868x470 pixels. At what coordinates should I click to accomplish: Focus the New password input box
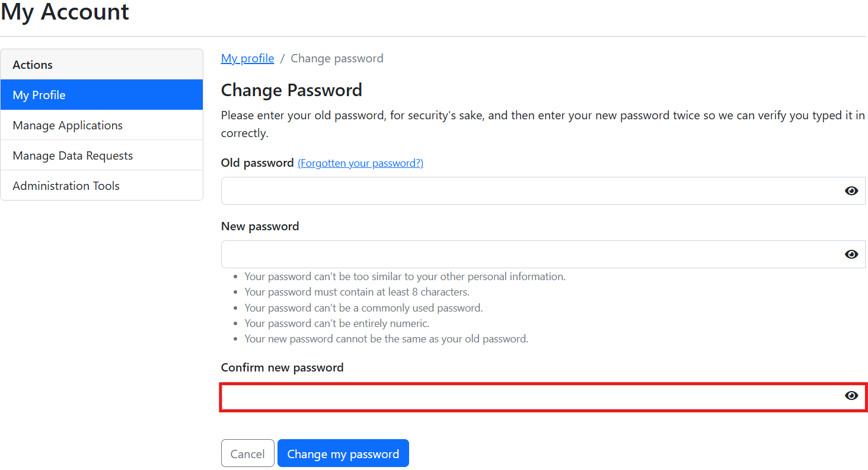pos(528,255)
